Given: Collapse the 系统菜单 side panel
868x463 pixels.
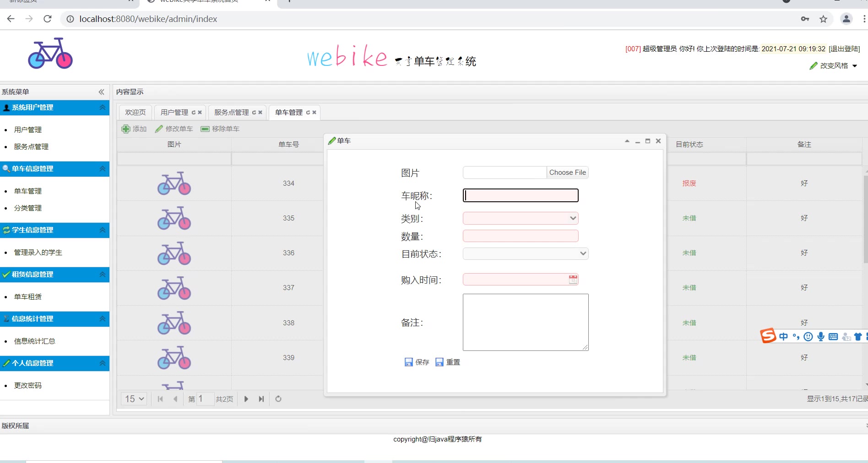Looking at the screenshot, I should pos(102,92).
